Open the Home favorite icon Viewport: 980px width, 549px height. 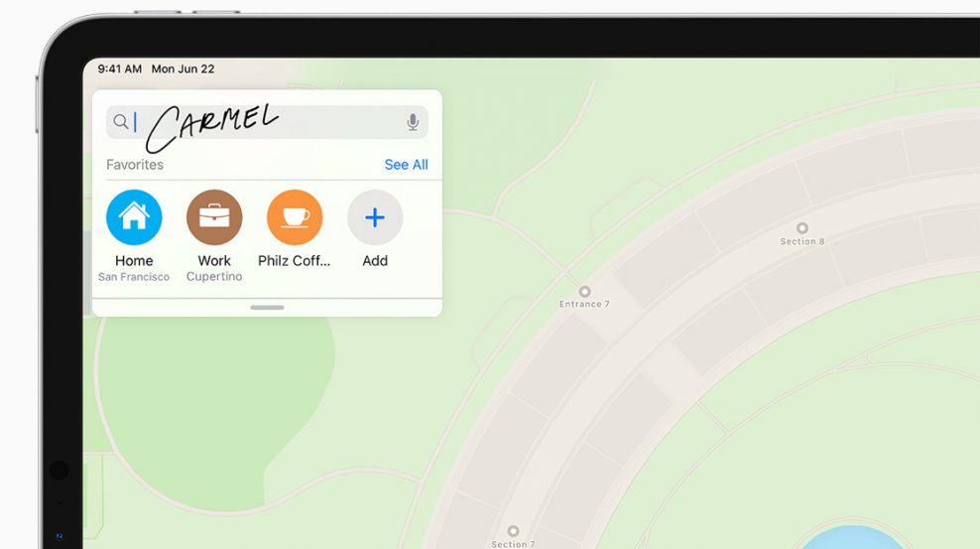coord(134,217)
